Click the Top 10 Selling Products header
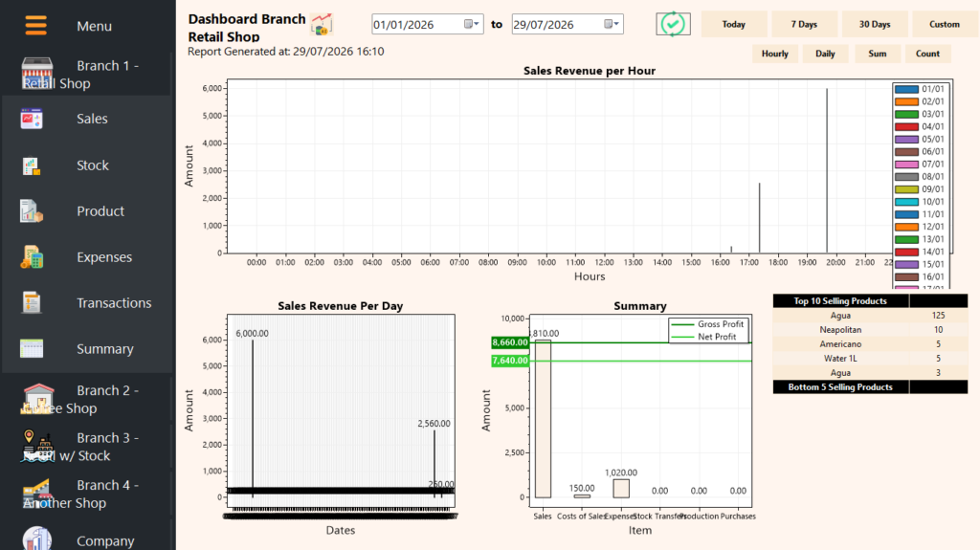This screenshot has width=980, height=550. tap(840, 301)
